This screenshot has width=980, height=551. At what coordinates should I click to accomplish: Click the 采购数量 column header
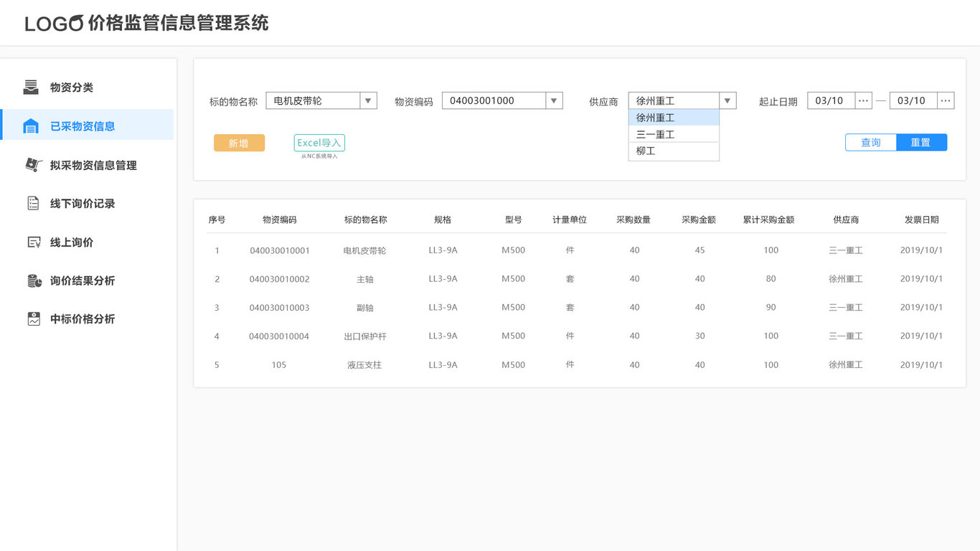[x=633, y=220]
